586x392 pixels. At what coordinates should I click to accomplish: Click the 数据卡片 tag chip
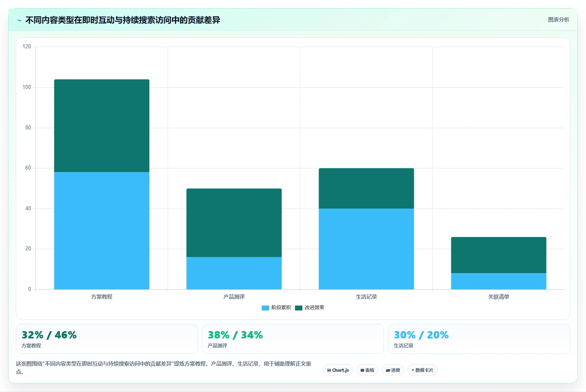(422, 370)
